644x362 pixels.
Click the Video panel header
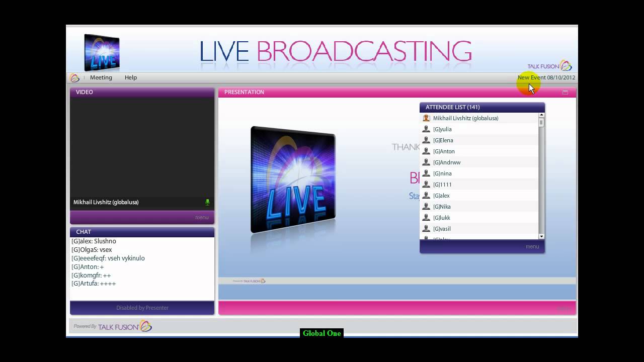(x=142, y=92)
